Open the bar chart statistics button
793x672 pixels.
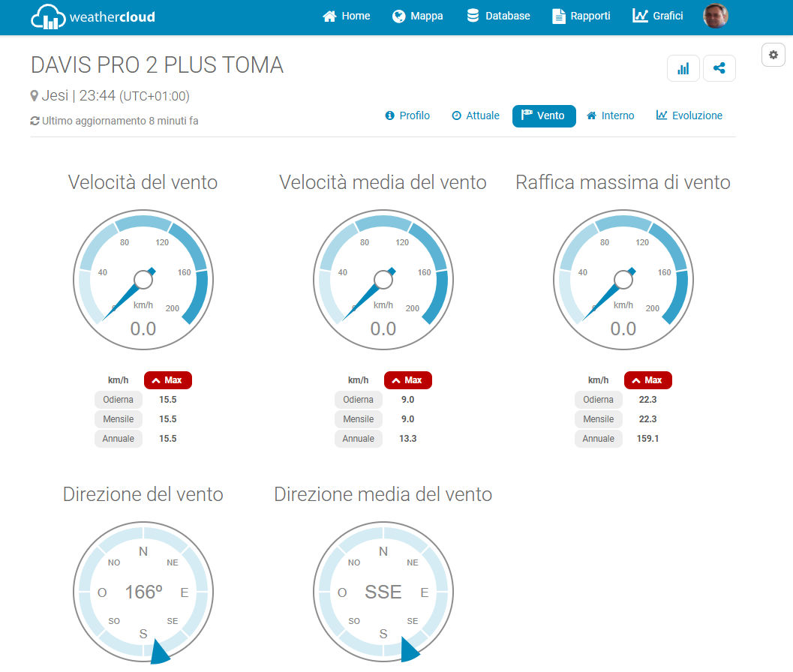[x=683, y=68]
